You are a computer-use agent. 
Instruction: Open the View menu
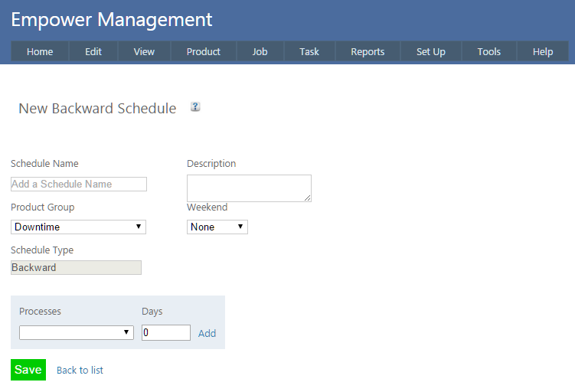click(x=144, y=52)
